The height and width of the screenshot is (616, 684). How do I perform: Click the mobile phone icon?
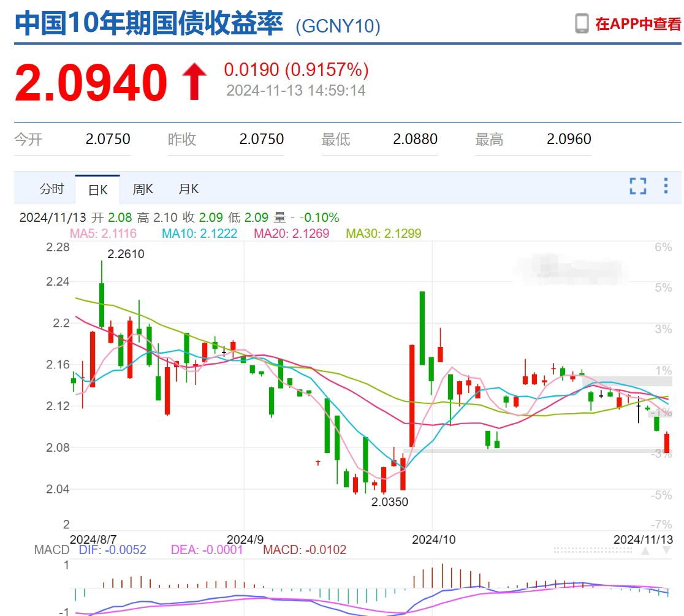[x=582, y=23]
